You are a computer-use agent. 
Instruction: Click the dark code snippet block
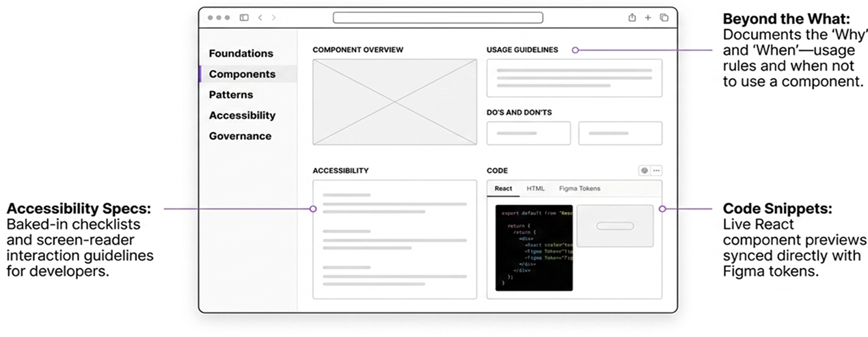click(x=534, y=247)
